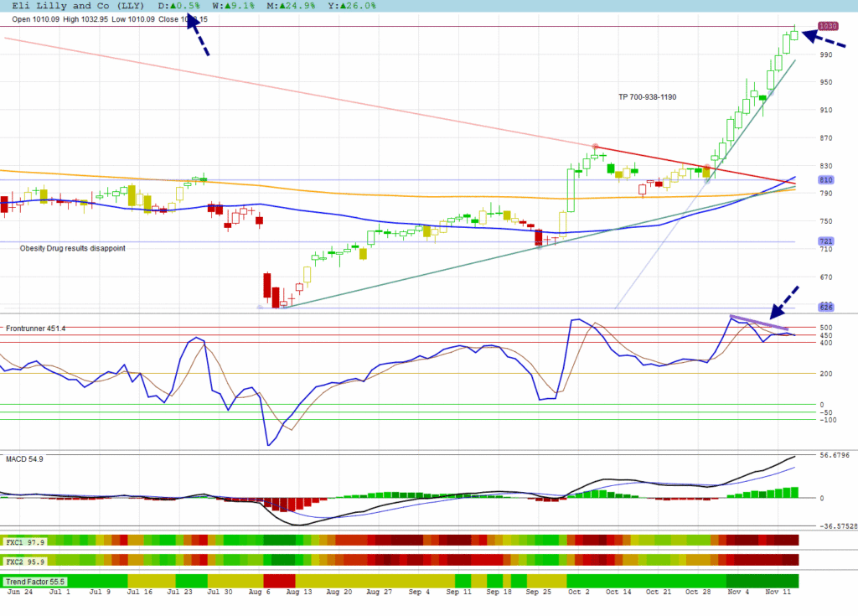Screen dimensions: 858x616
Task: Click the dashed arrow pointing at Close price
Action: tap(198, 36)
